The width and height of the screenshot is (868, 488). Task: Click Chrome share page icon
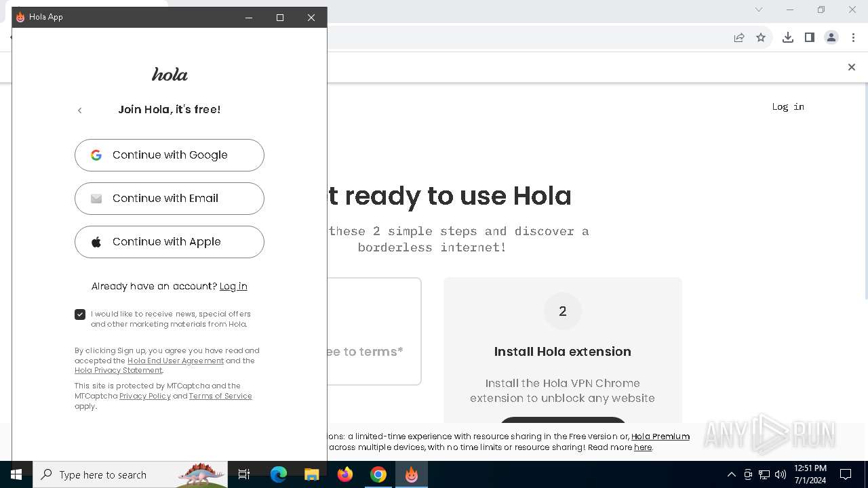pyautogui.click(x=739, y=38)
